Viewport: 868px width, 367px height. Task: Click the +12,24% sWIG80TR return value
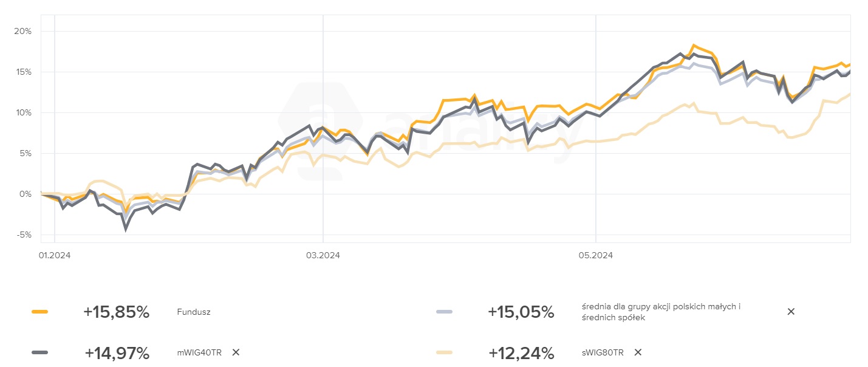(x=521, y=353)
